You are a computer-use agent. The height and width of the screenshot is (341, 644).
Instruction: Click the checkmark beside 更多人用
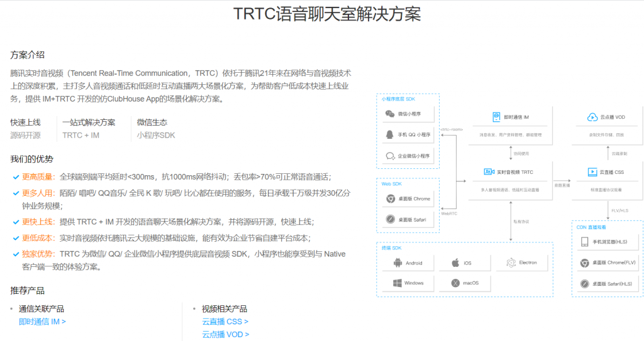[16, 193]
